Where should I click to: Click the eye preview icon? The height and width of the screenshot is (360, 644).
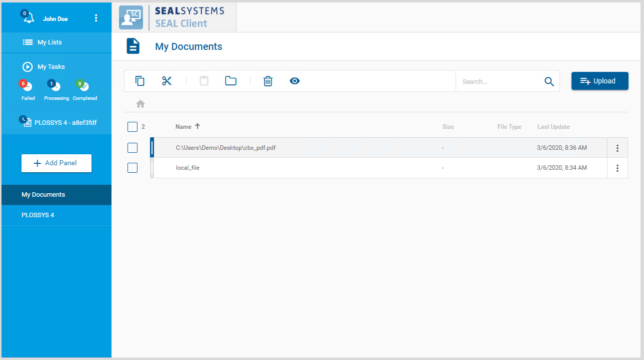(x=294, y=81)
